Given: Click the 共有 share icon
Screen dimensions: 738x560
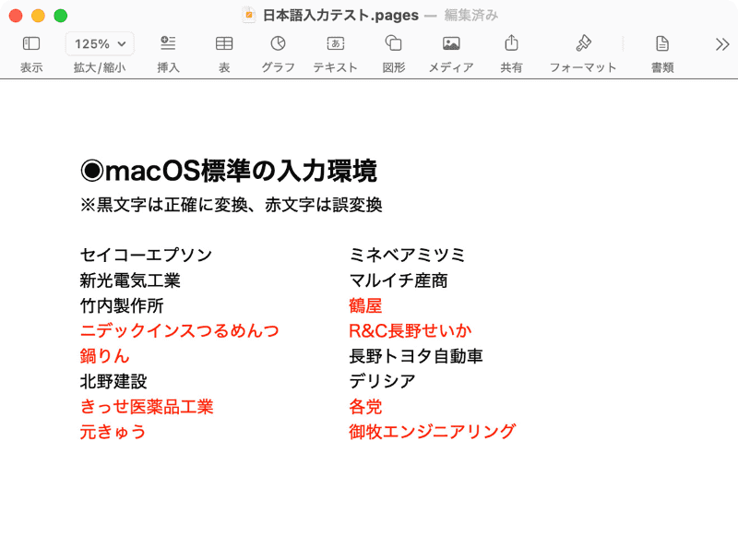Looking at the screenshot, I should tap(512, 42).
